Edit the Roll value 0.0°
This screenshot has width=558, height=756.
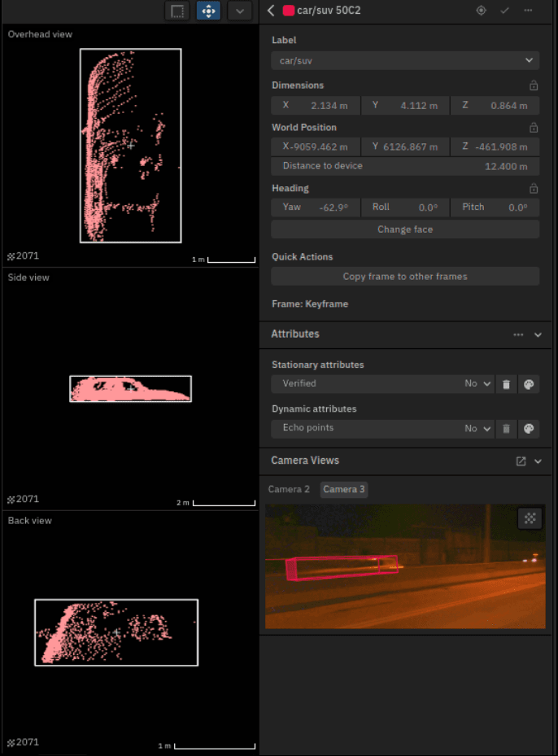[405, 208]
